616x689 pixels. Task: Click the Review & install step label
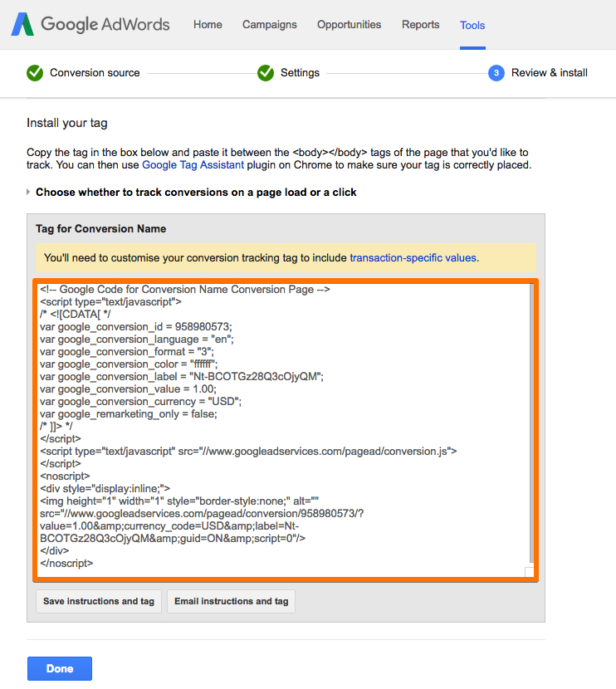(x=550, y=73)
